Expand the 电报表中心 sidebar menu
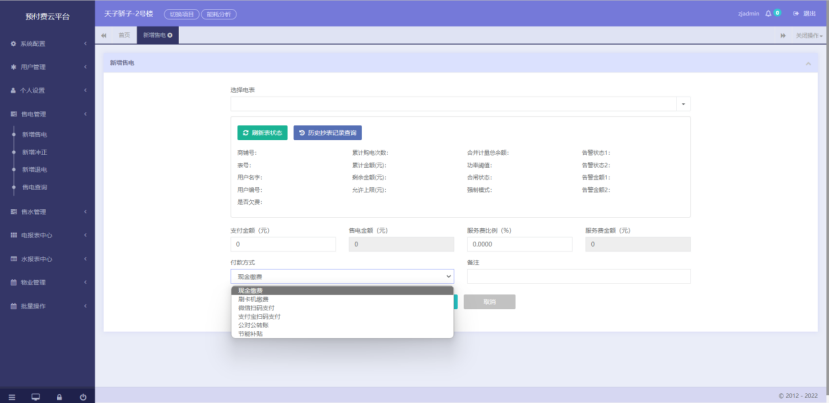 47,235
